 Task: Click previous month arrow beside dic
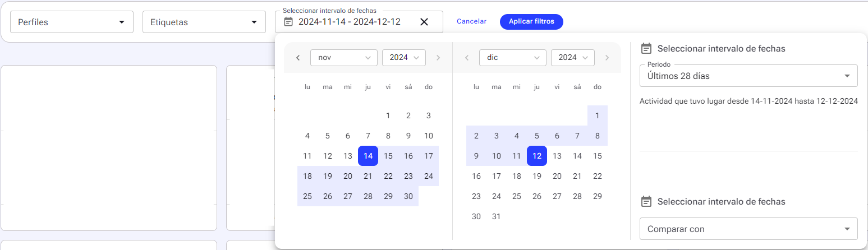point(466,58)
